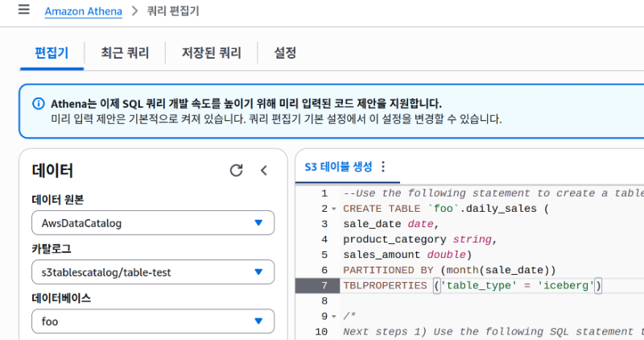Viewport: 644px width, 340px height.
Task: Expand the 데이터 원본 AwsDataCatalog dropdown
Action: 153,223
